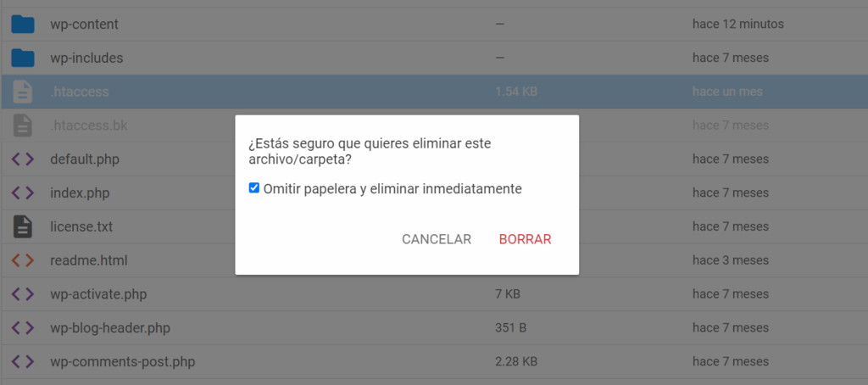Viewport: 868px width, 385px height.
Task: Click the readme.html orange code icon
Action: (23, 260)
